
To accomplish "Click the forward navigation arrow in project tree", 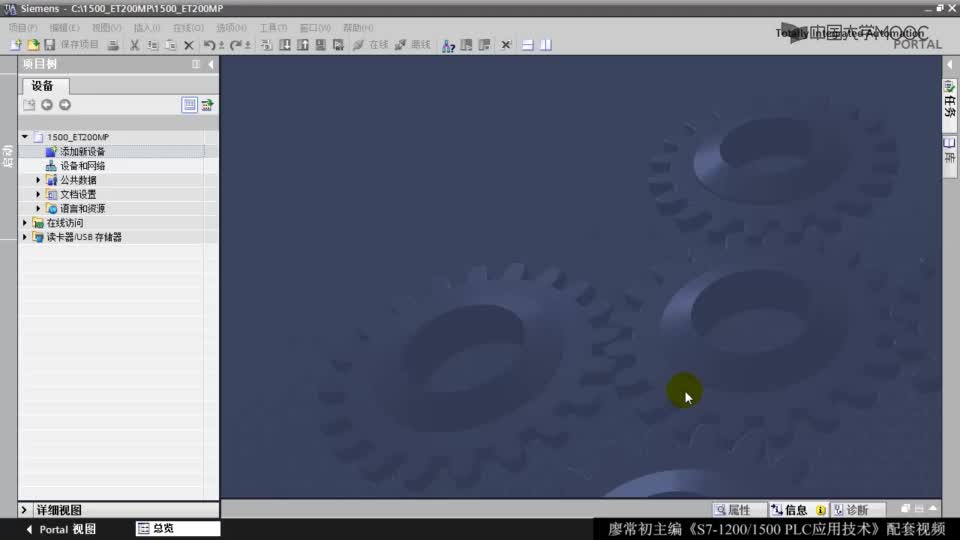I will point(65,105).
